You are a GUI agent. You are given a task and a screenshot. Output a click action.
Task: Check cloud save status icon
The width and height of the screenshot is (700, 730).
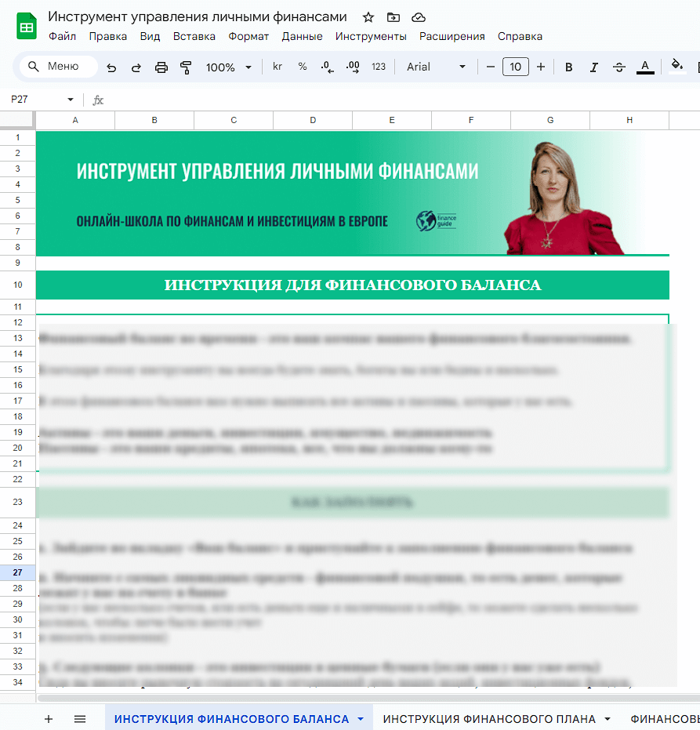(419, 17)
